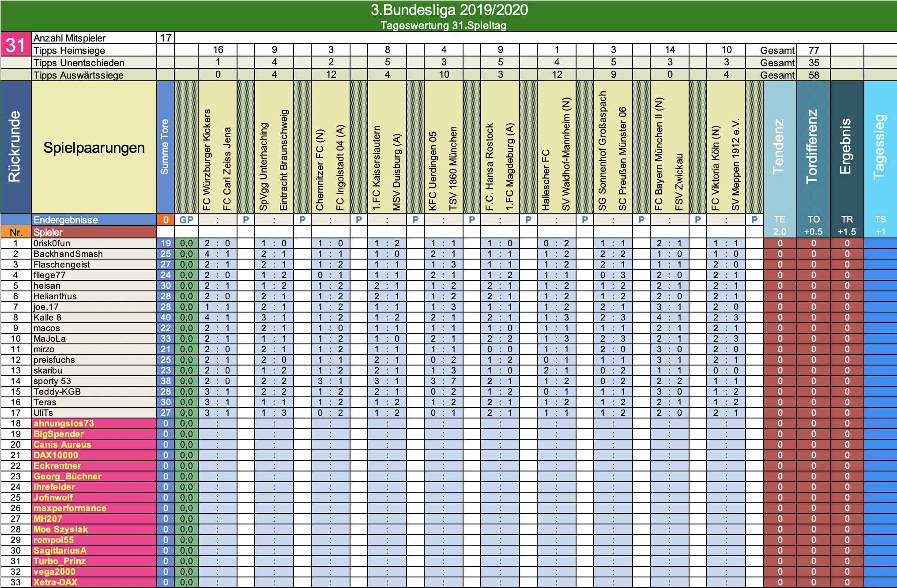Select the FC Ingolstadt 04 (A) header

coord(340,168)
